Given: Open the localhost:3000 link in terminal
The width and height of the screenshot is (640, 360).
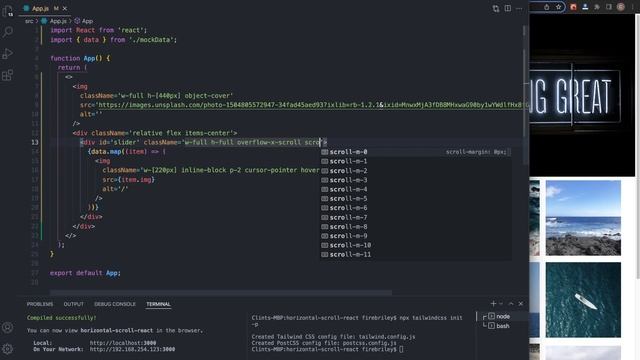Looking at the screenshot, I should 123,343.
